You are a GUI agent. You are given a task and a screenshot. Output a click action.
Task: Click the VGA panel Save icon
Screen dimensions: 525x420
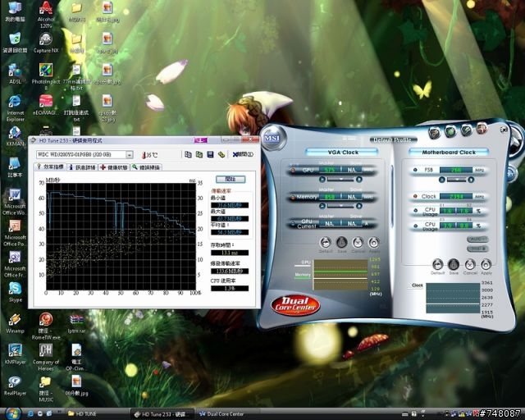341,243
